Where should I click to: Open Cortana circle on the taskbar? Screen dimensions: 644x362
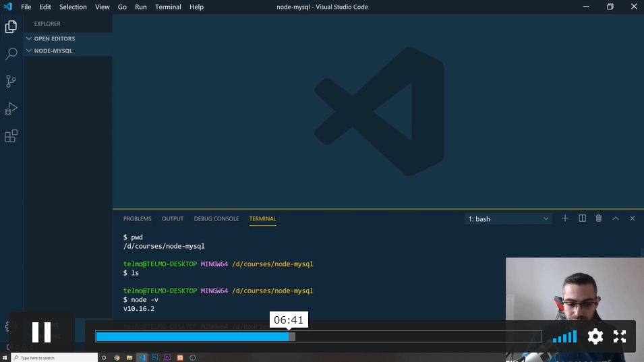[x=104, y=357]
